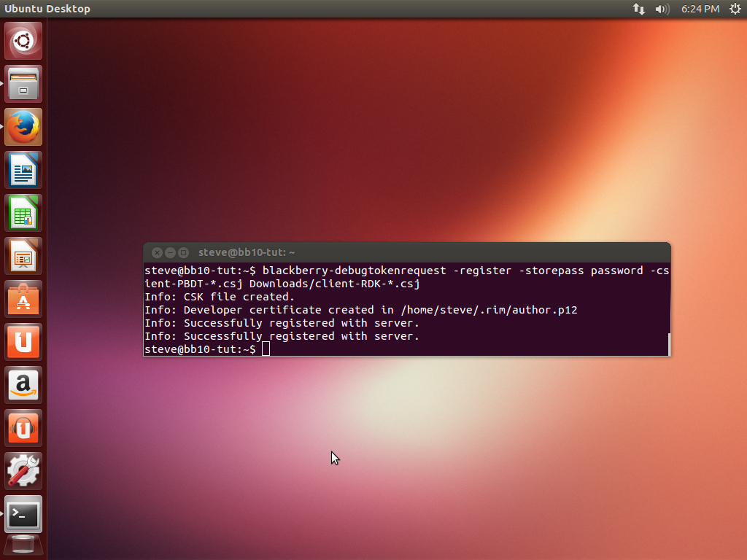Open the sound volume indicator
Screen dimensions: 747x560
pyautogui.click(x=662, y=9)
